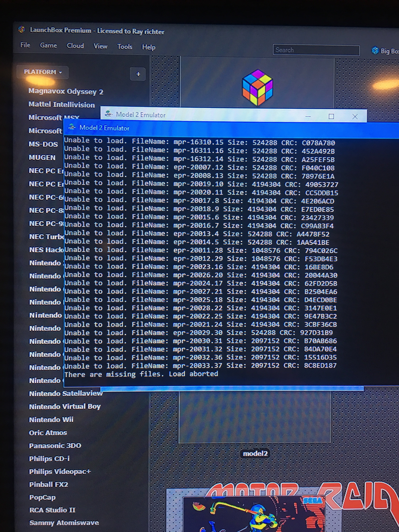Select Nintendo Satellaview platform
The width and height of the screenshot is (399, 532).
coord(66,393)
